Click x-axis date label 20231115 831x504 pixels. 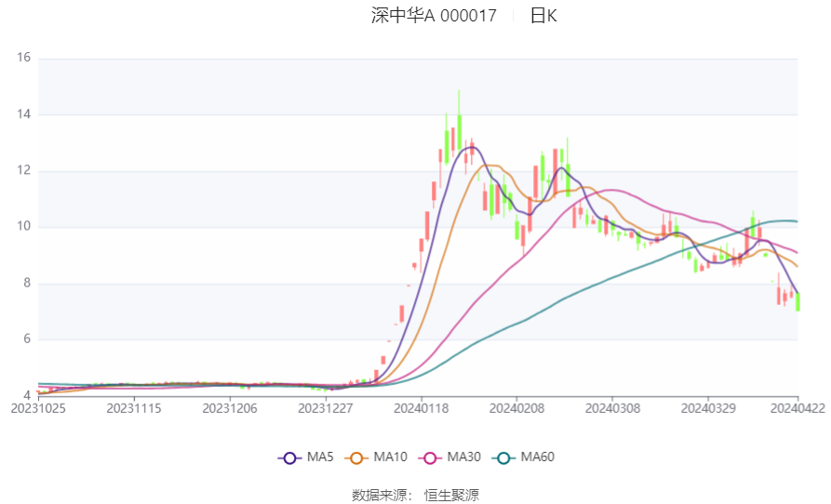pos(134,408)
